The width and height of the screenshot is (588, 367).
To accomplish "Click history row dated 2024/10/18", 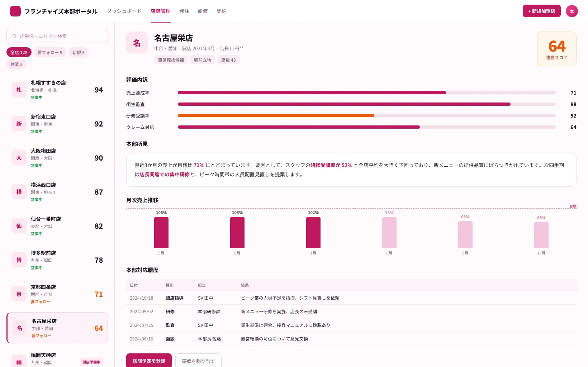I will [x=351, y=298].
